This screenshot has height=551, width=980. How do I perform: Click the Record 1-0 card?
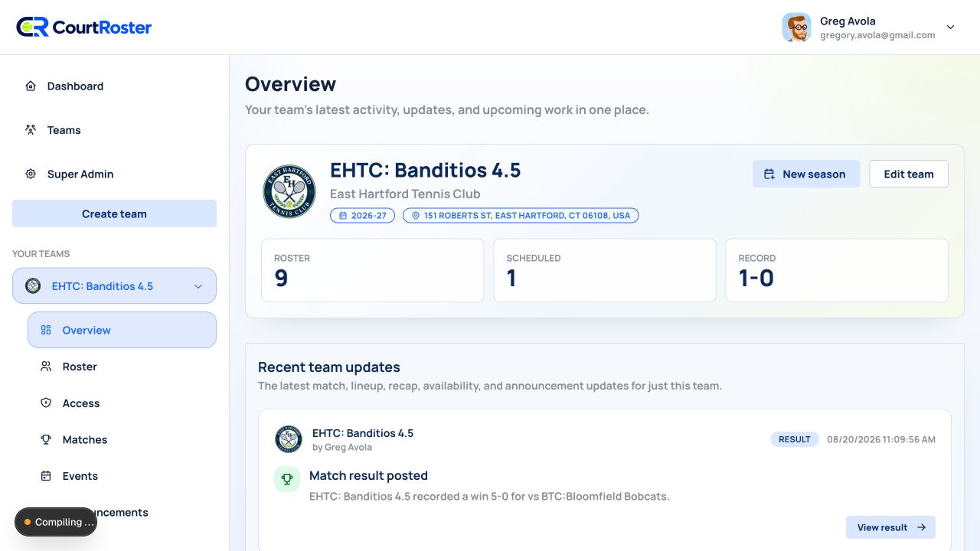point(837,270)
